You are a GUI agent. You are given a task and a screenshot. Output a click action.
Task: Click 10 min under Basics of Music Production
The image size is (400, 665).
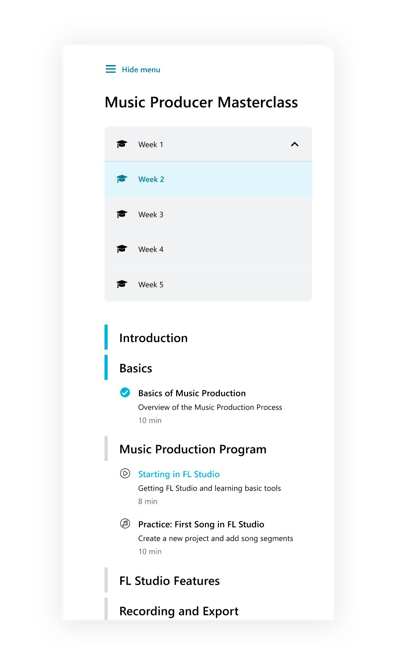click(150, 420)
